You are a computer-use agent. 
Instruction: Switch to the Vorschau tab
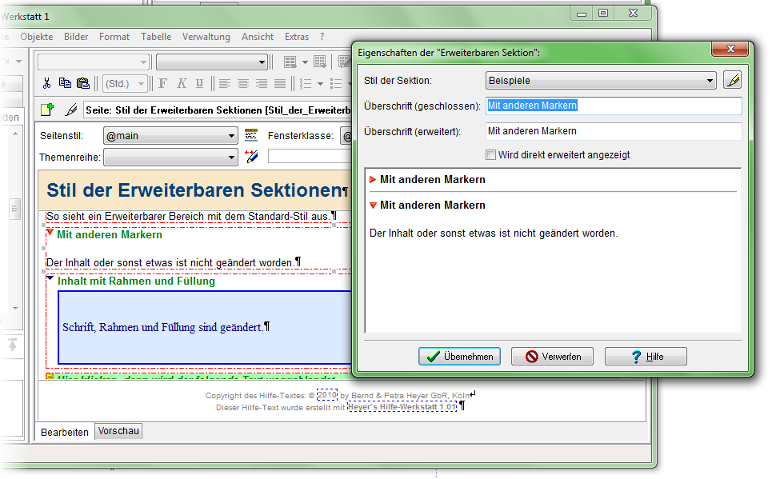pyautogui.click(x=119, y=431)
